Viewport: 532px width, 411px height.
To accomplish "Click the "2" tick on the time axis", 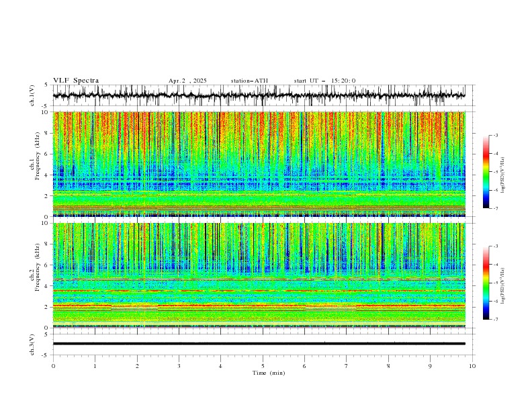I will click(137, 366).
